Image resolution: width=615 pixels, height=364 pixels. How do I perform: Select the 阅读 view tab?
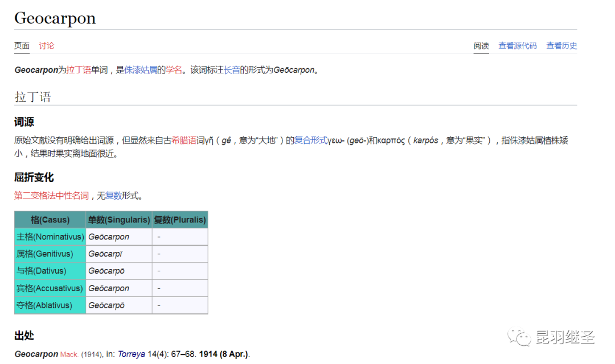click(481, 46)
